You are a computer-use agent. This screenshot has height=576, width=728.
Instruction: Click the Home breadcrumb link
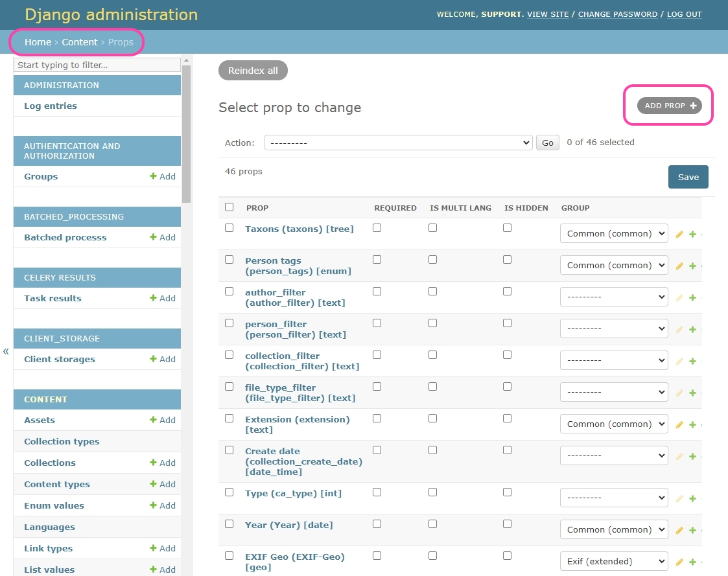[38, 42]
